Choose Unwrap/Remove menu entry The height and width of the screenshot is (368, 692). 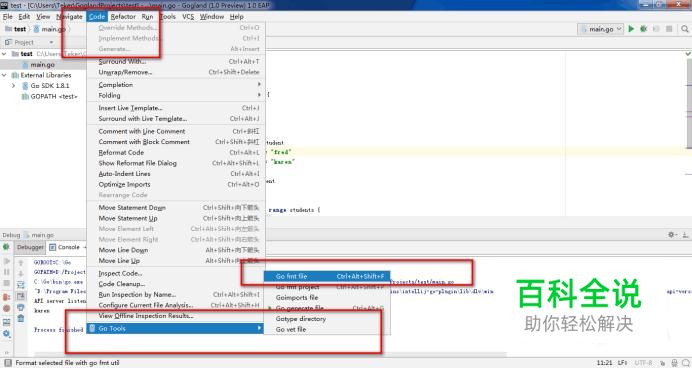(x=176, y=72)
